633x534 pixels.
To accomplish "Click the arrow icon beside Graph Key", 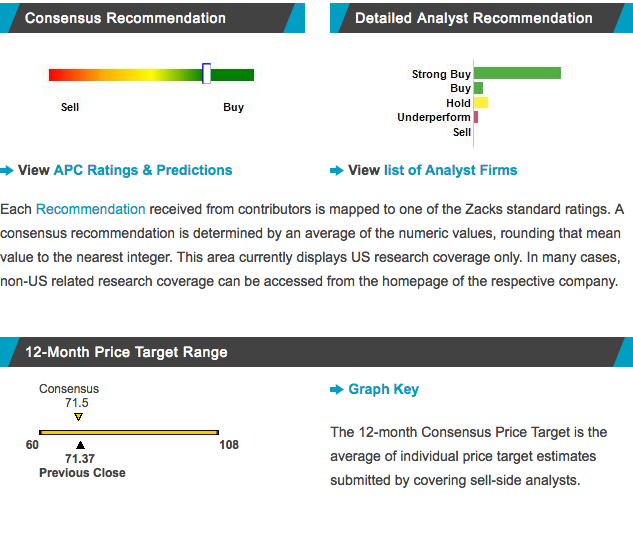I will (x=337, y=390).
